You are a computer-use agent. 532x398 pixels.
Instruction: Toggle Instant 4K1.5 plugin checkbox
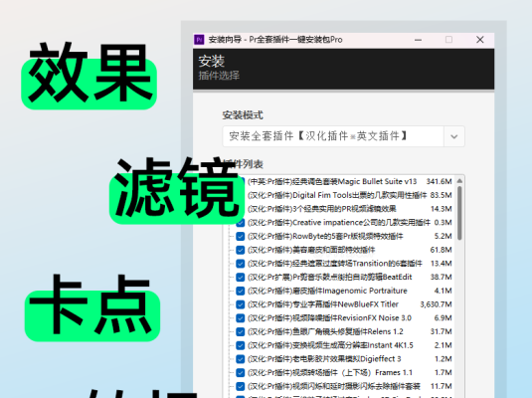[241, 345]
